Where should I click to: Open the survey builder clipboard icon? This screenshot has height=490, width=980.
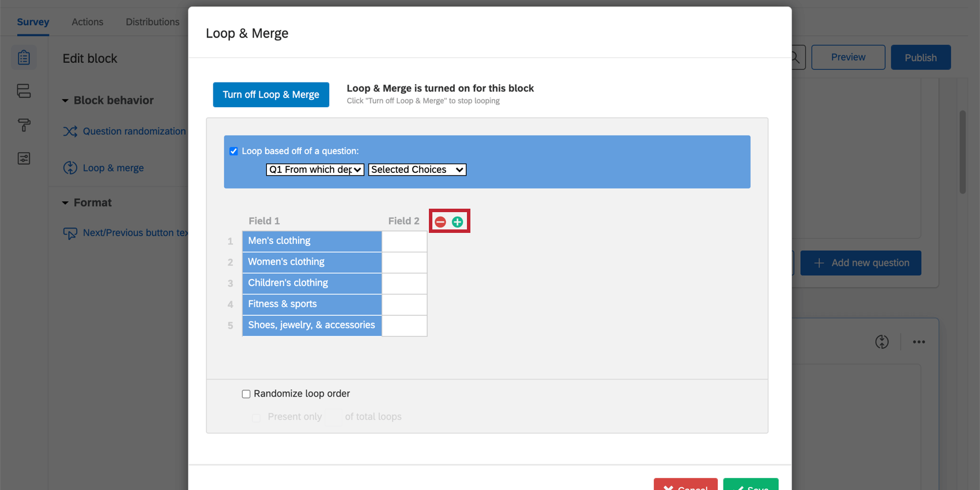(24, 58)
